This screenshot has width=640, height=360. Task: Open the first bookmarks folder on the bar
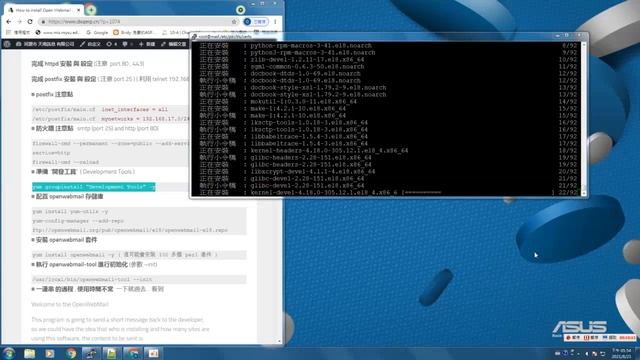(x=19, y=32)
